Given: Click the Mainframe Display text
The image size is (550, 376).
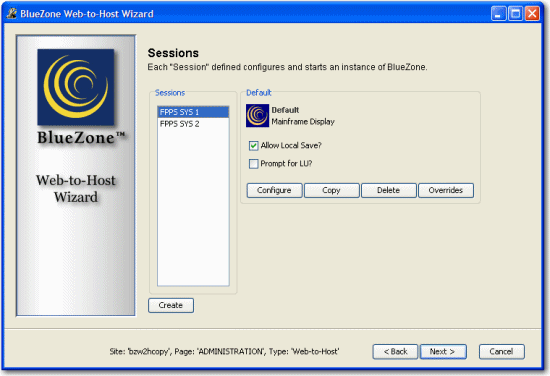Looking at the screenshot, I should (x=303, y=122).
